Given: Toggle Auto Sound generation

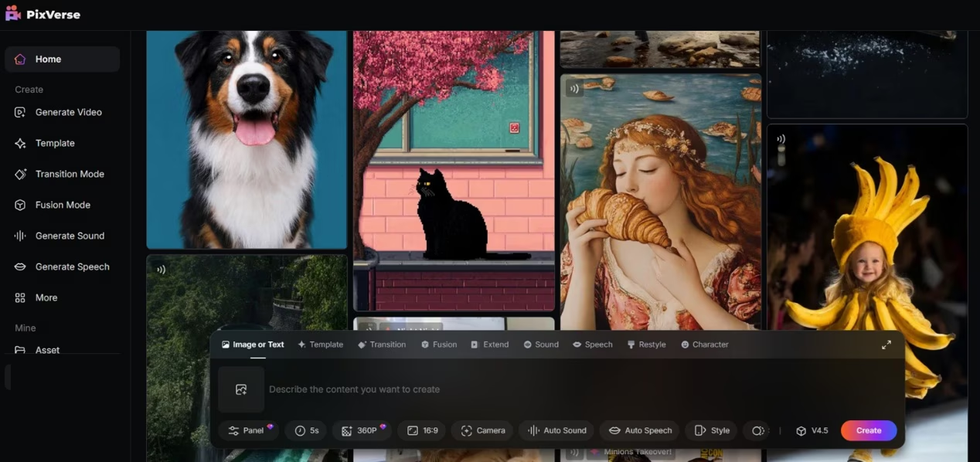Looking at the screenshot, I should 556,430.
